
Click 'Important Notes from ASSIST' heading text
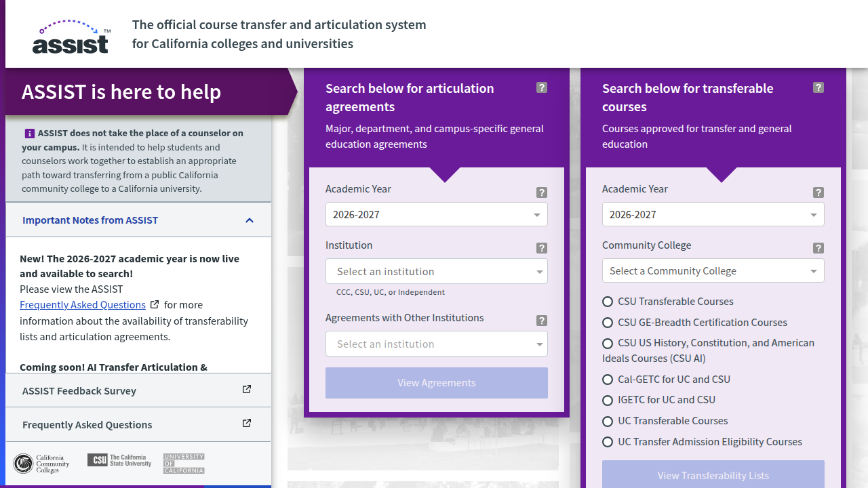tap(90, 220)
